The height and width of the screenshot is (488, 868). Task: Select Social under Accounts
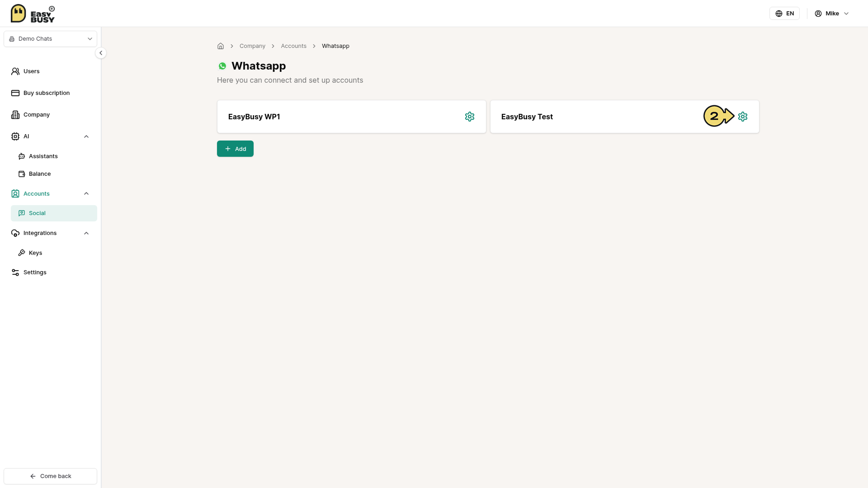point(54,213)
